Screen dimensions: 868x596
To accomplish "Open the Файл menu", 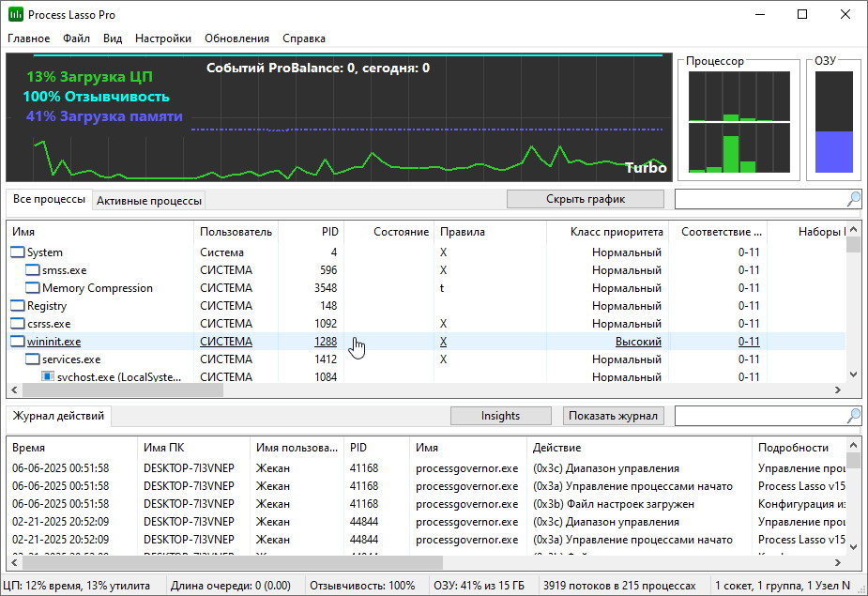I will pyautogui.click(x=76, y=38).
